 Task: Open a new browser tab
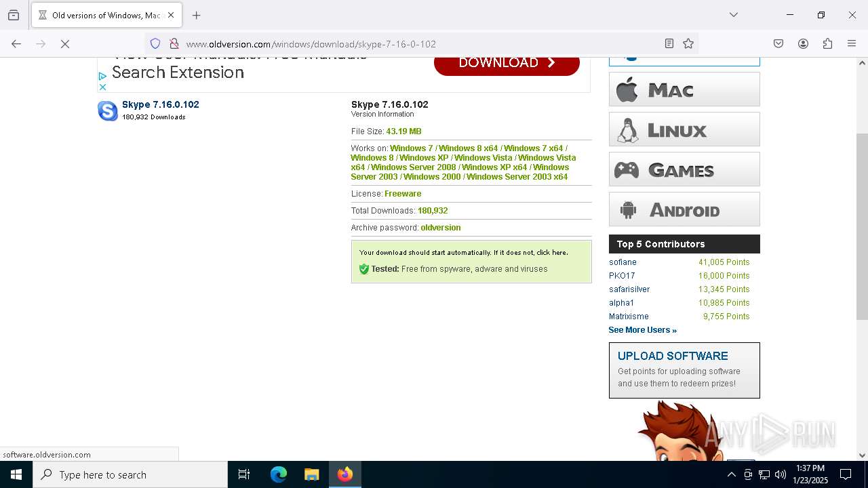coord(197,15)
